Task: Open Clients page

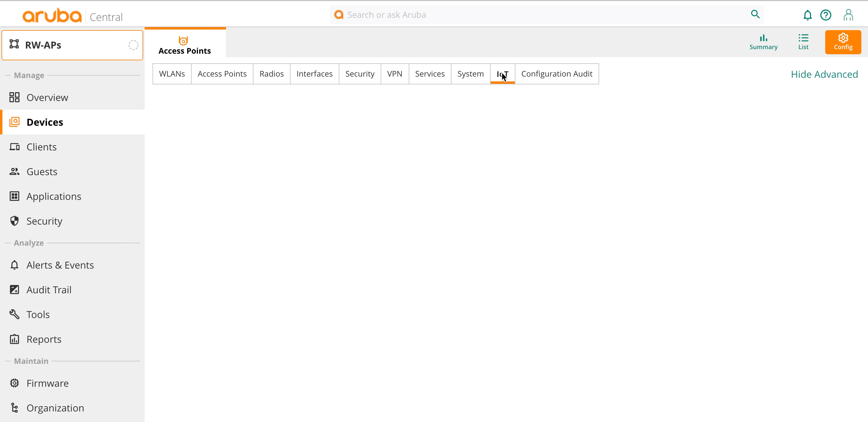Action: click(x=72, y=146)
